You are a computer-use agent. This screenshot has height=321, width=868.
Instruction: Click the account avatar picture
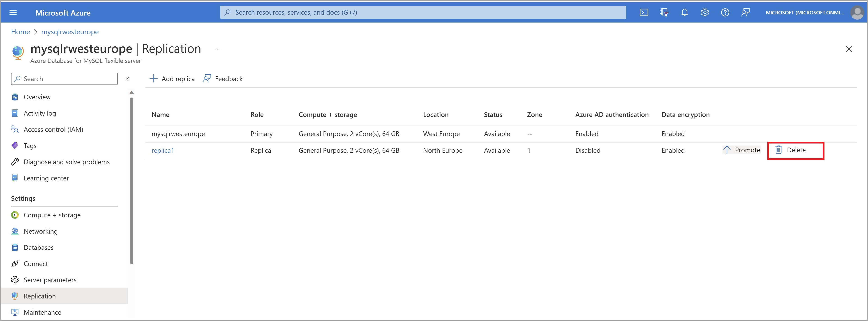[857, 12]
